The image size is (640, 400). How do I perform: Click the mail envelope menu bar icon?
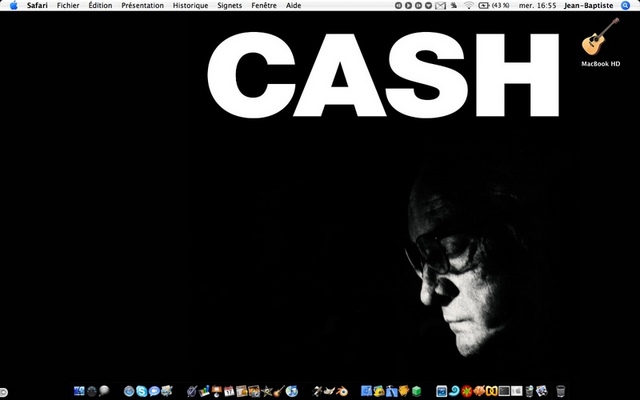pos(440,5)
